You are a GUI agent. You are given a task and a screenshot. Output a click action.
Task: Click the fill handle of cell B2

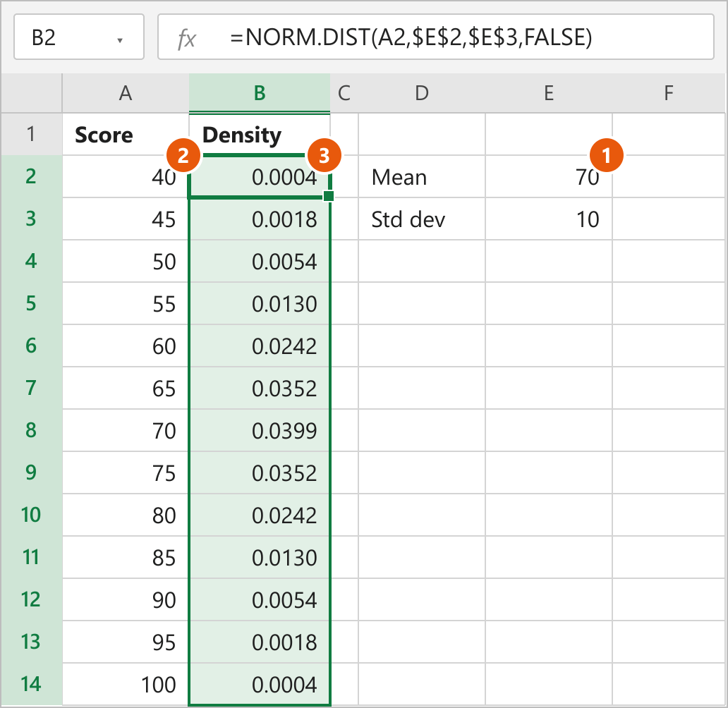(329, 196)
